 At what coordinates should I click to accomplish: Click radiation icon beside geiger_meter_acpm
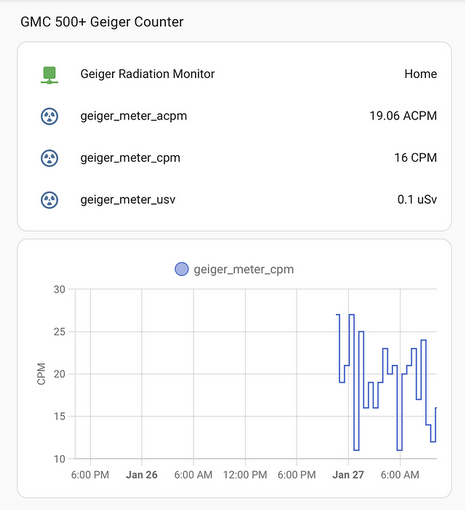49,116
